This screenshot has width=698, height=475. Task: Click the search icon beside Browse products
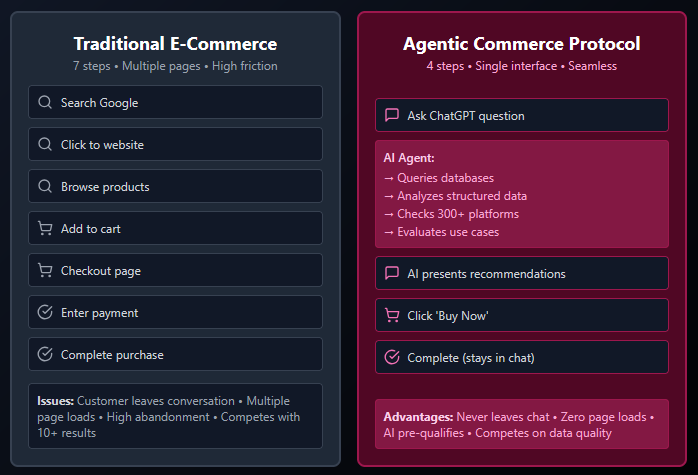45,187
